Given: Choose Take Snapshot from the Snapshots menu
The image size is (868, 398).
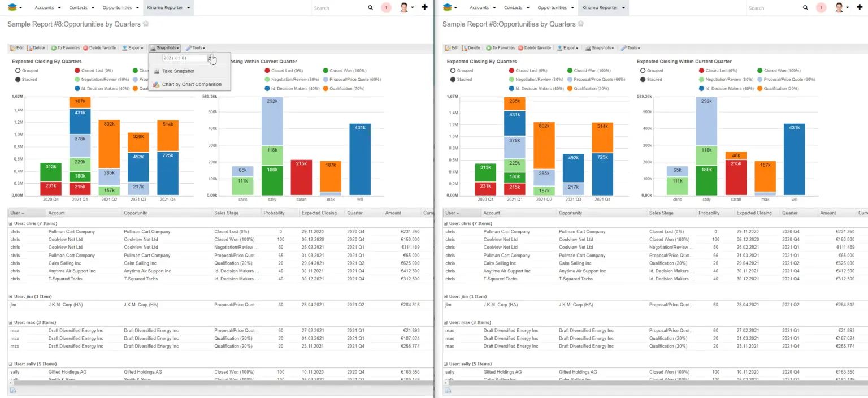Looking at the screenshot, I should (178, 71).
